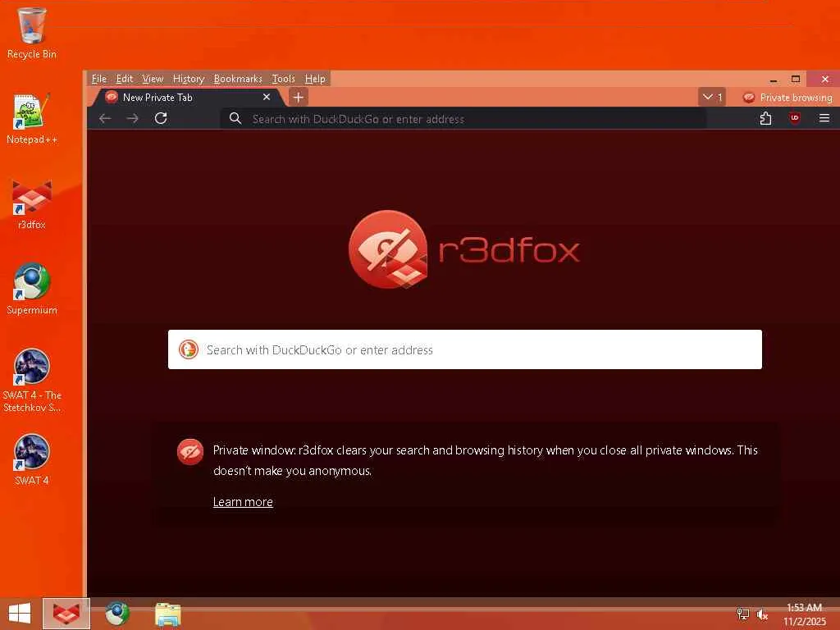Click the Private browsing mask indicator
The image size is (840, 630).
[x=749, y=98]
